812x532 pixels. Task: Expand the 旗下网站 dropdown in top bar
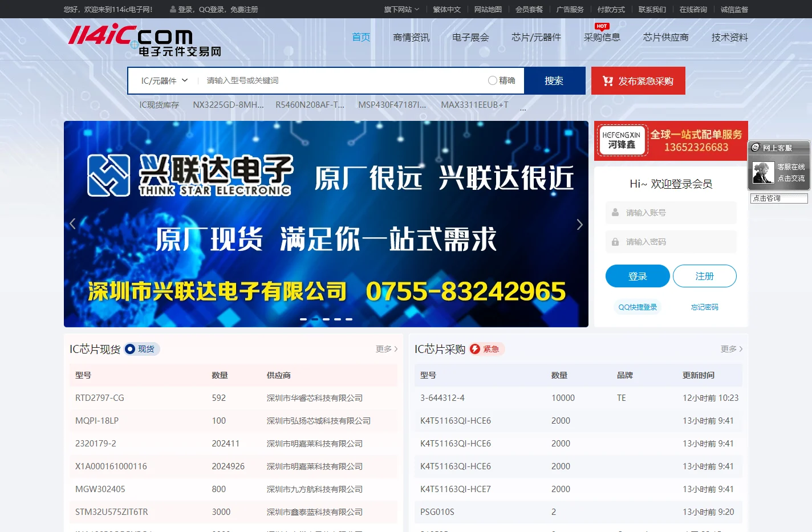[x=401, y=10]
